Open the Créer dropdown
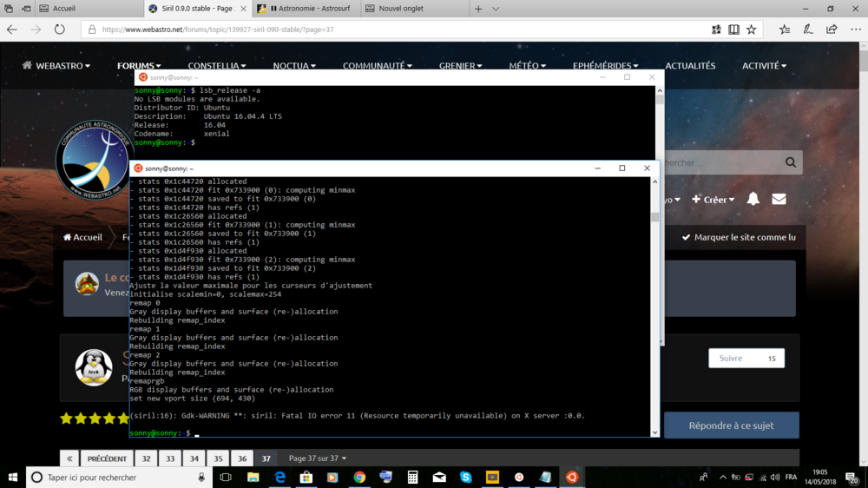Screen dimensions: 868x488 coord(713,200)
